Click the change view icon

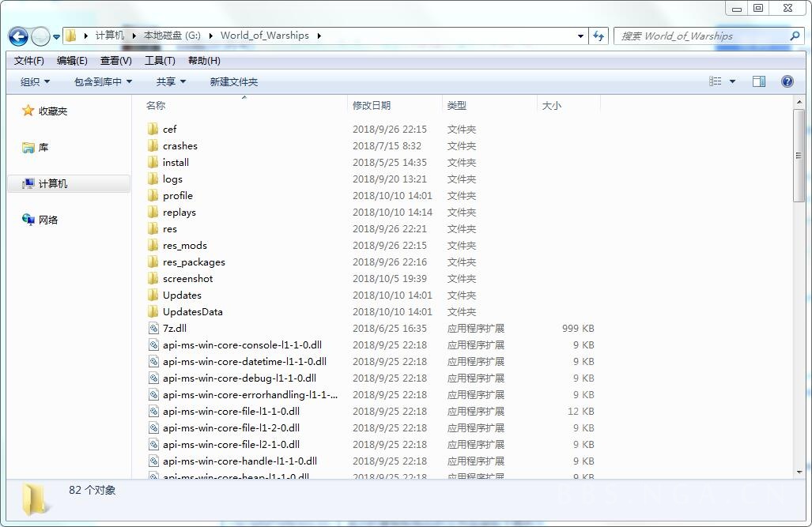coord(716,81)
